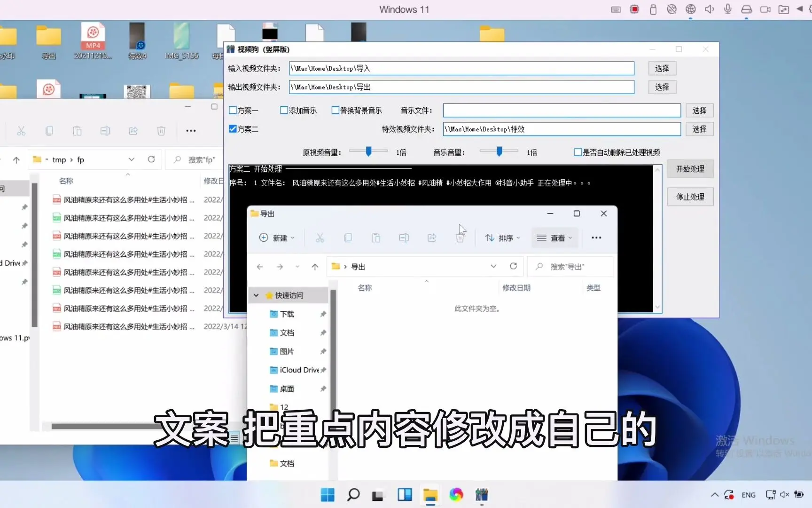Expand address dropdown in fp window
Image resolution: width=812 pixels, height=508 pixels.
pos(132,159)
